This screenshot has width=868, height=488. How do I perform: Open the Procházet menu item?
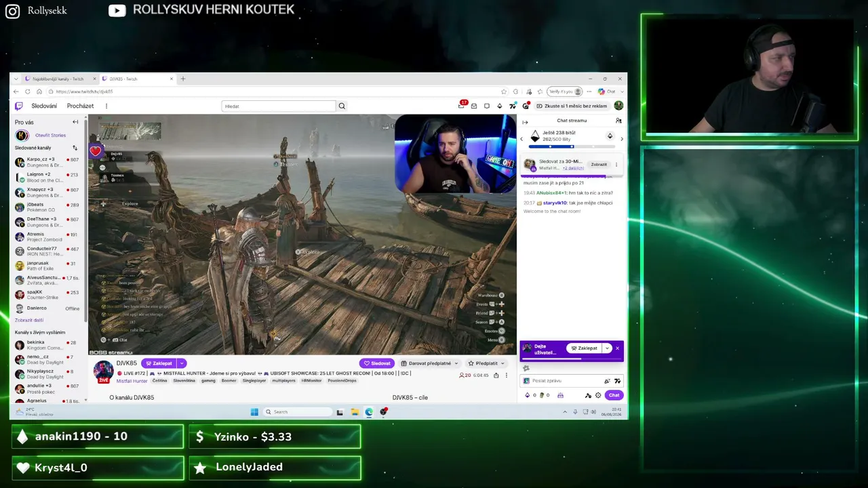tap(80, 106)
